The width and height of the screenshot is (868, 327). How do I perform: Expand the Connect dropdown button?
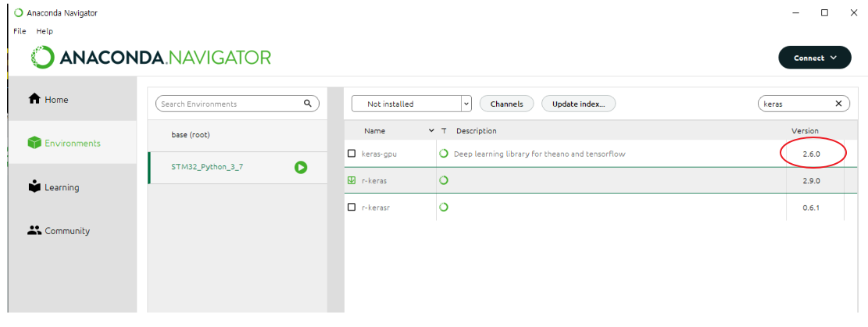[815, 58]
